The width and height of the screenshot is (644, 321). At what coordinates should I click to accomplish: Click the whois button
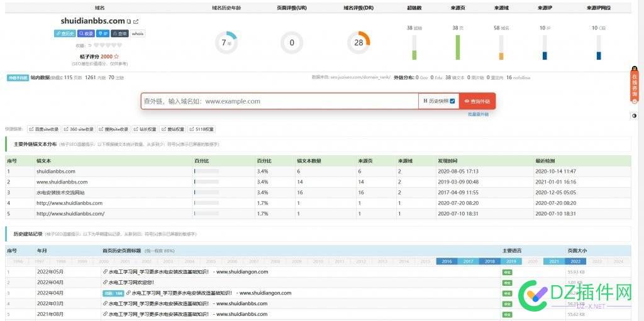[138, 34]
